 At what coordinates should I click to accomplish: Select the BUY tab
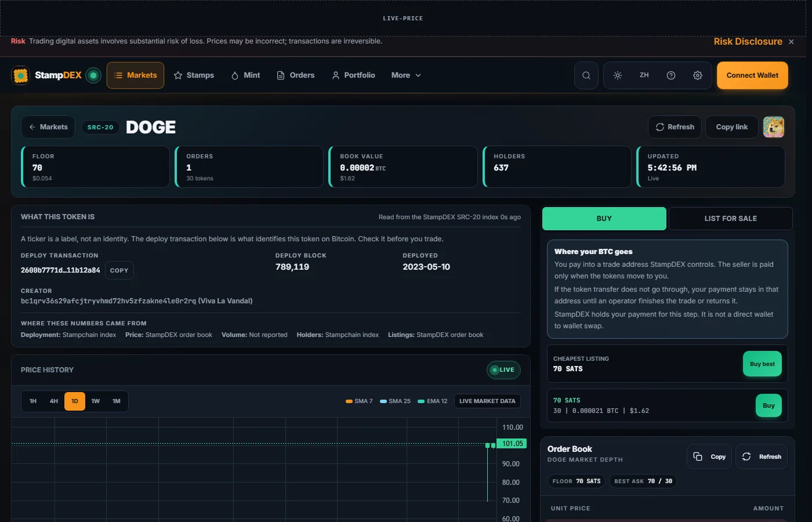click(x=604, y=219)
